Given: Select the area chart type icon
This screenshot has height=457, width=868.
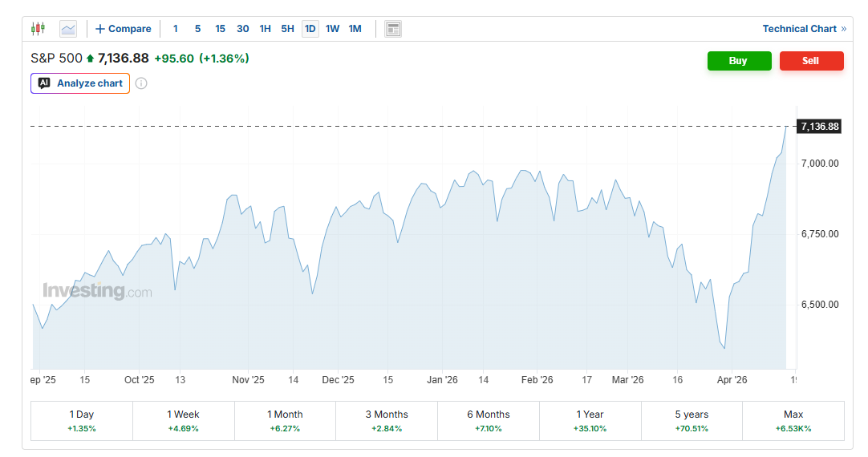Looking at the screenshot, I should [x=68, y=29].
